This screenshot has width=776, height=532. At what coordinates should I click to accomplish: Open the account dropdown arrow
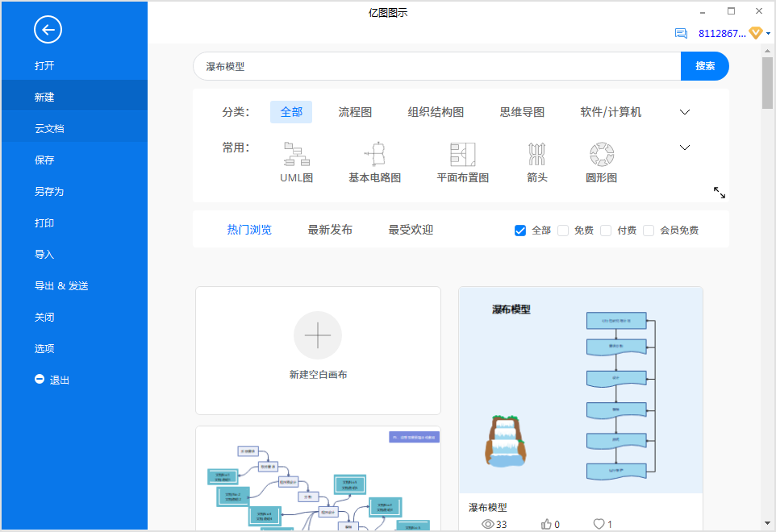coord(768,34)
